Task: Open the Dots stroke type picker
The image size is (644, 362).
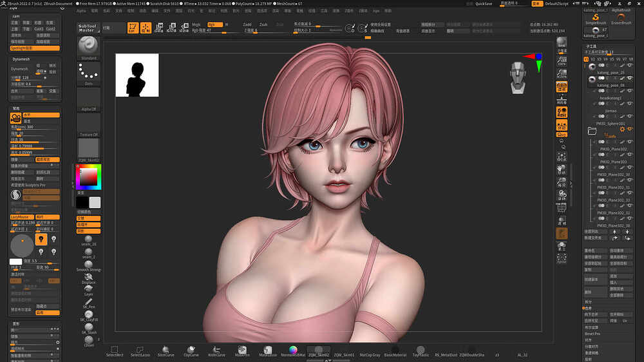Action: 88,73
